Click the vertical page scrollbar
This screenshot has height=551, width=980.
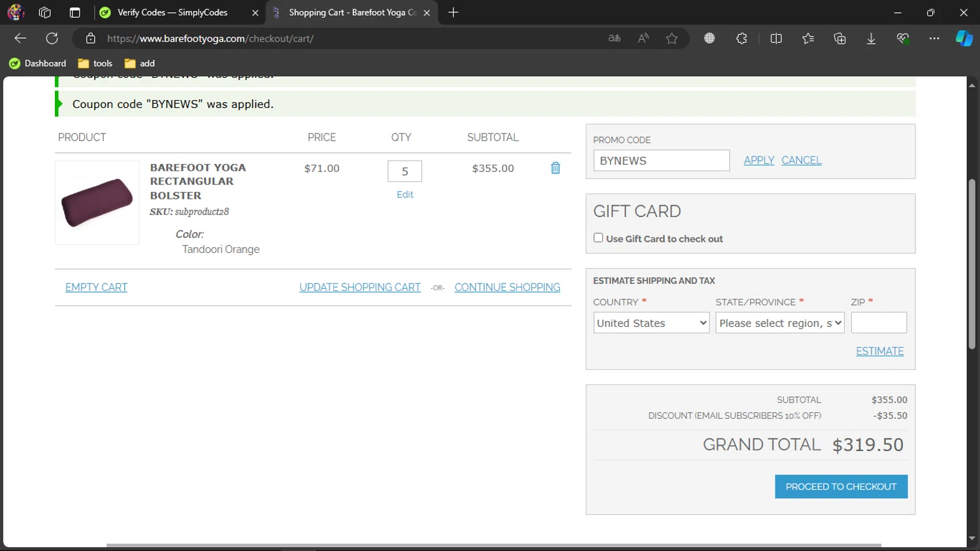tap(972, 264)
